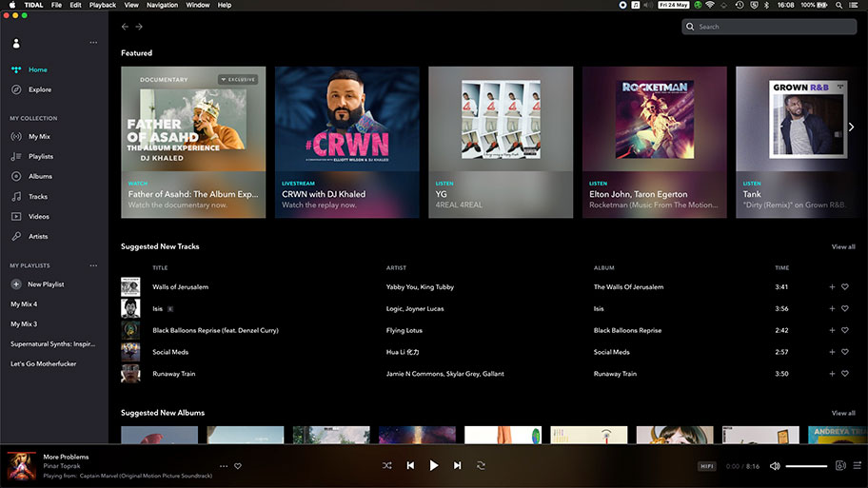Image resolution: width=868 pixels, height=488 pixels.
Task: Adjust the volume slider
Action: pos(806,466)
